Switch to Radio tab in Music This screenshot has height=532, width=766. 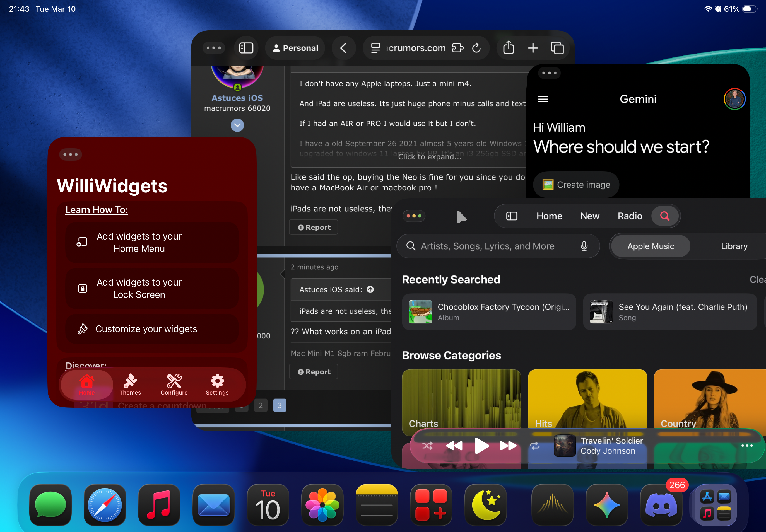tap(630, 216)
